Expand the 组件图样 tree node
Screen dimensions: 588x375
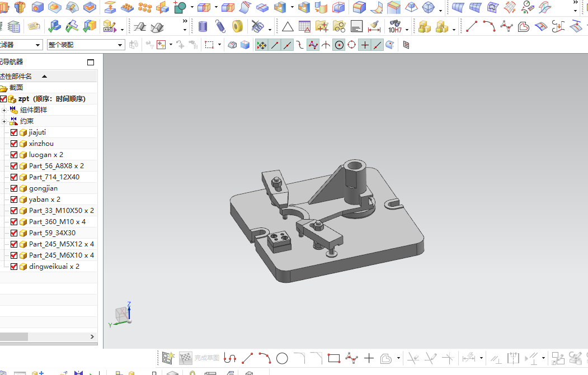coord(4,110)
